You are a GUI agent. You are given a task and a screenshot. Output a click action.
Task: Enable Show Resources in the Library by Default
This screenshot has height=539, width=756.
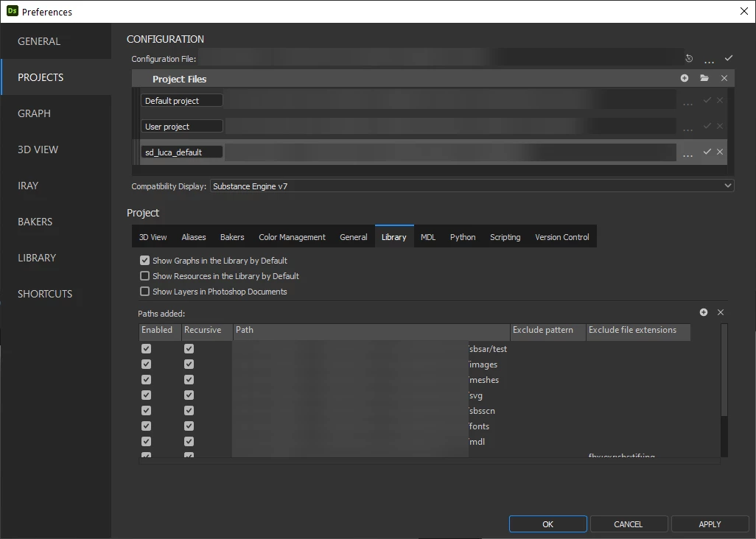pos(144,276)
